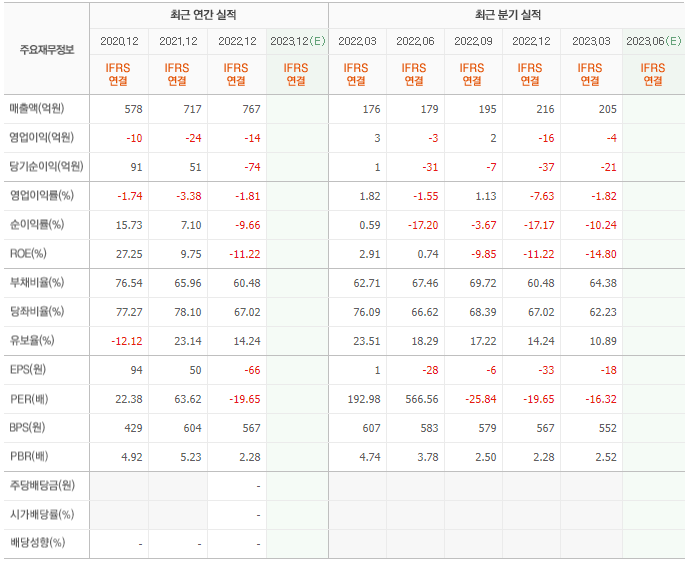This screenshot has height=564, width=691.
Task: Click the 당좌비율(%) row label
Action: 37,312
